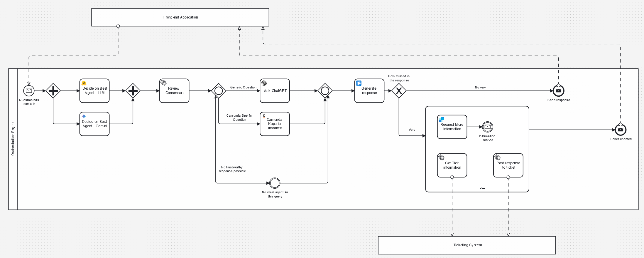This screenshot has width=644, height=258.
Task: Click the 'No very' sequence flow label
Action: click(x=480, y=87)
